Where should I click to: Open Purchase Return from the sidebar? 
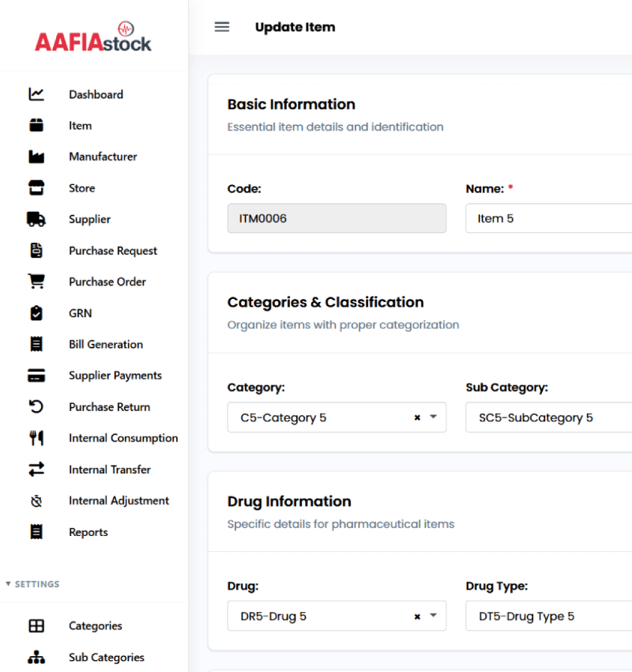point(109,407)
